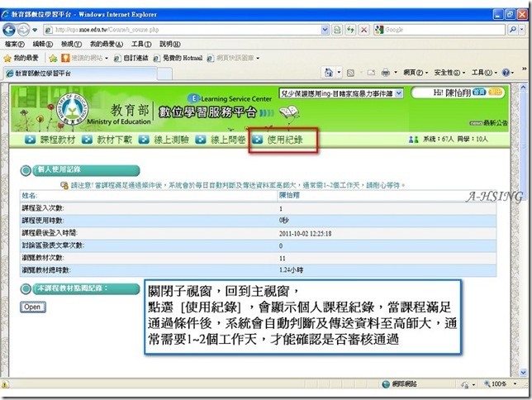Open the 安全性(S) command bar menu

450,73
